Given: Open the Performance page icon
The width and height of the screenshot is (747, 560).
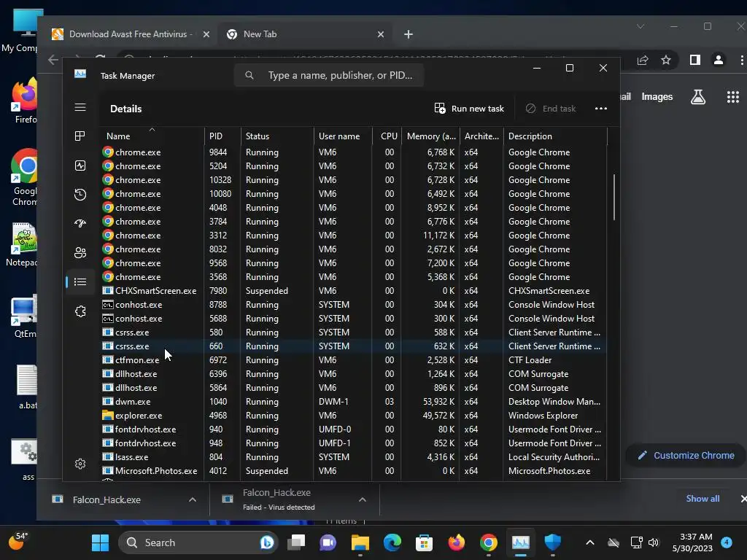Looking at the screenshot, I should [x=80, y=166].
